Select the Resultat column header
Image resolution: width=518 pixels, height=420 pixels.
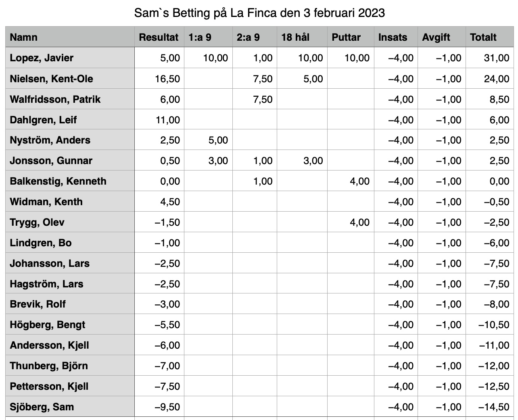[x=159, y=37]
